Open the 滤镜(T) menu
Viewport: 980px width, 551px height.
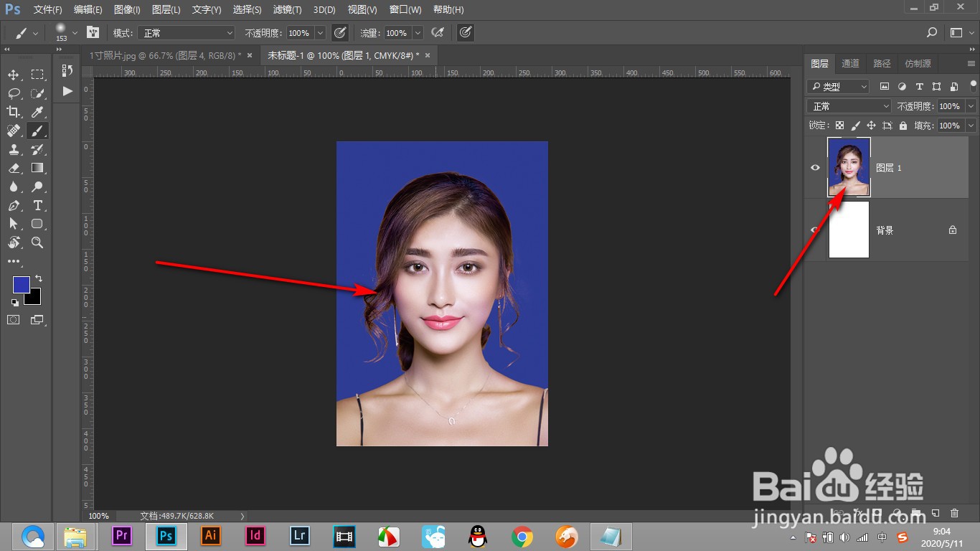[287, 10]
